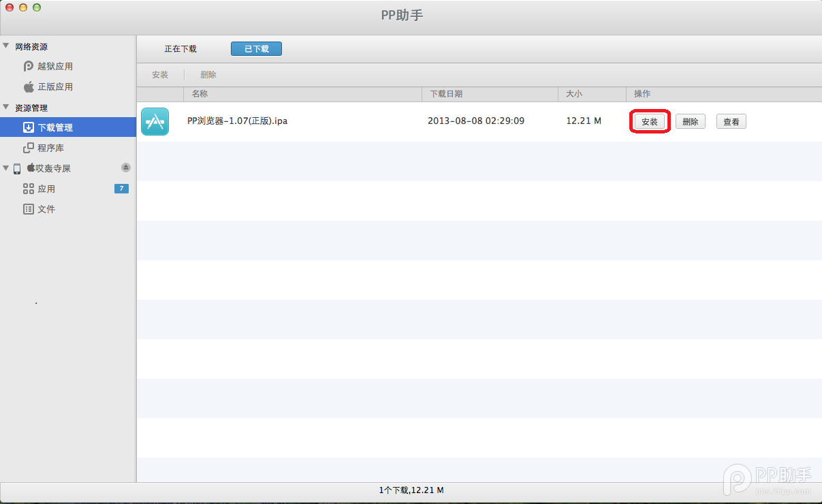This screenshot has width=822, height=504.
Task: Eject the connected device with eject icon
Action: (x=125, y=168)
